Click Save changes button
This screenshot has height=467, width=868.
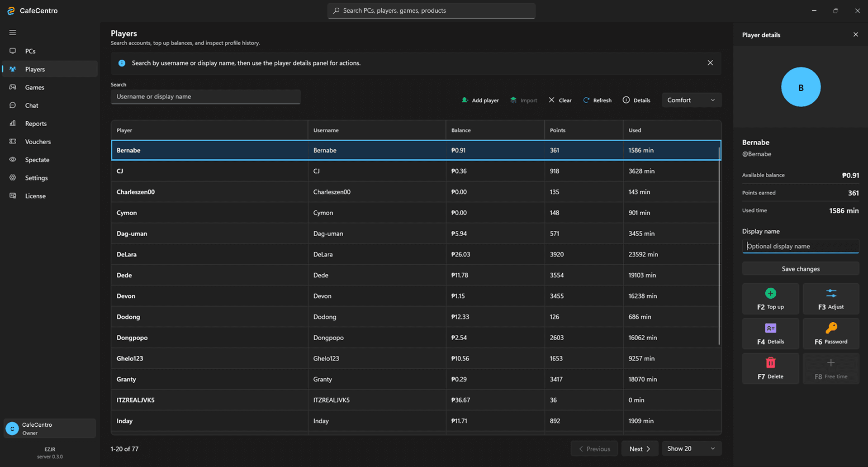coord(800,269)
